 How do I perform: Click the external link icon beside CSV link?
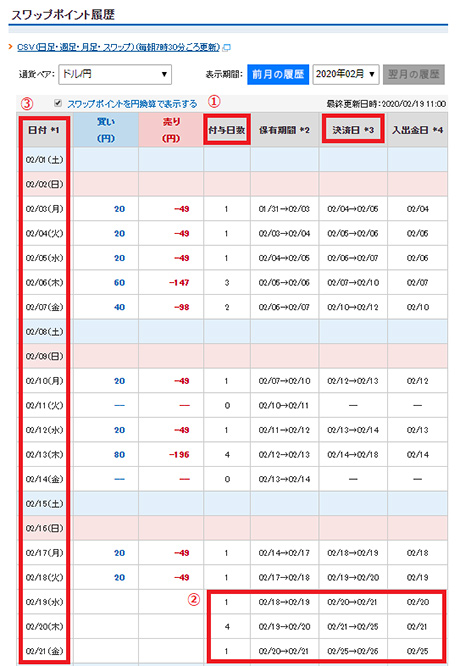click(227, 48)
